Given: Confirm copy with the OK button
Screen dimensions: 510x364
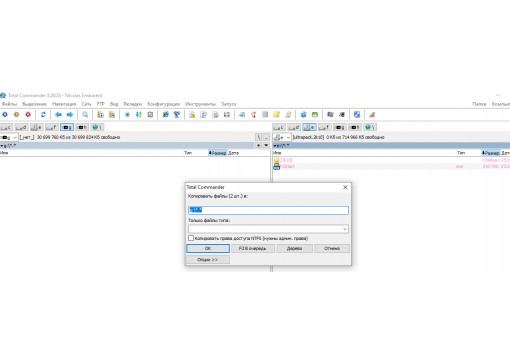Looking at the screenshot, I should point(208,248).
